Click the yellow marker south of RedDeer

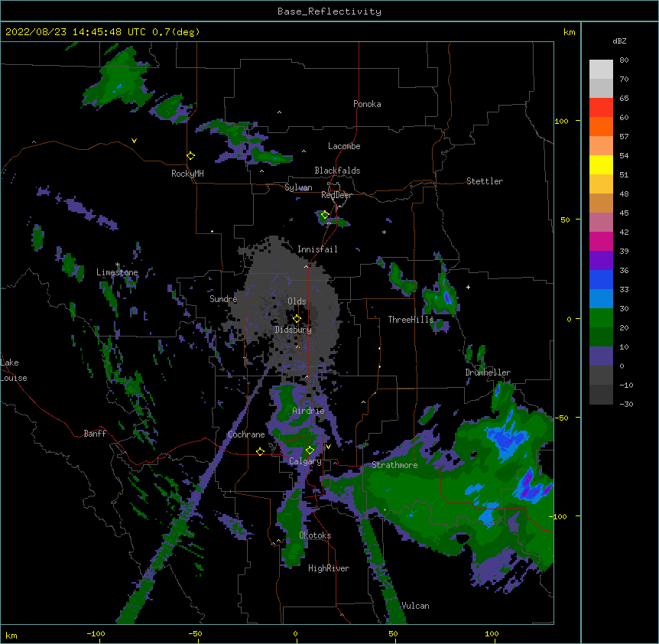(325, 215)
